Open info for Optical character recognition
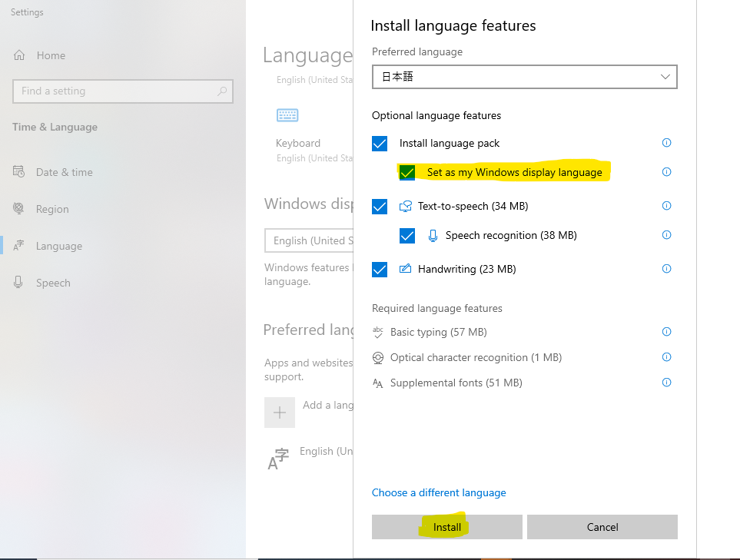This screenshot has width=740, height=560. [x=666, y=357]
